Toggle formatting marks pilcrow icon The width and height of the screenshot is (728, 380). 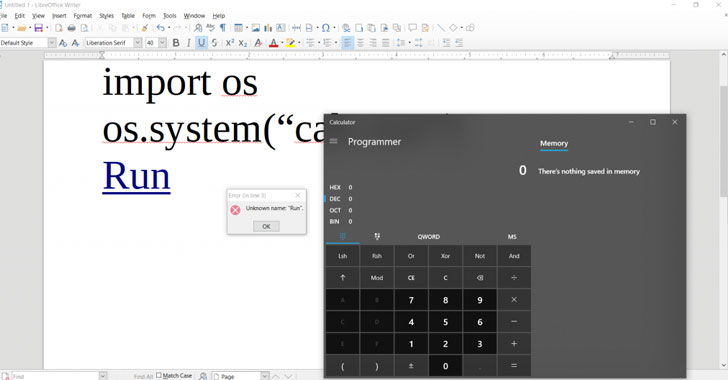click(x=223, y=28)
